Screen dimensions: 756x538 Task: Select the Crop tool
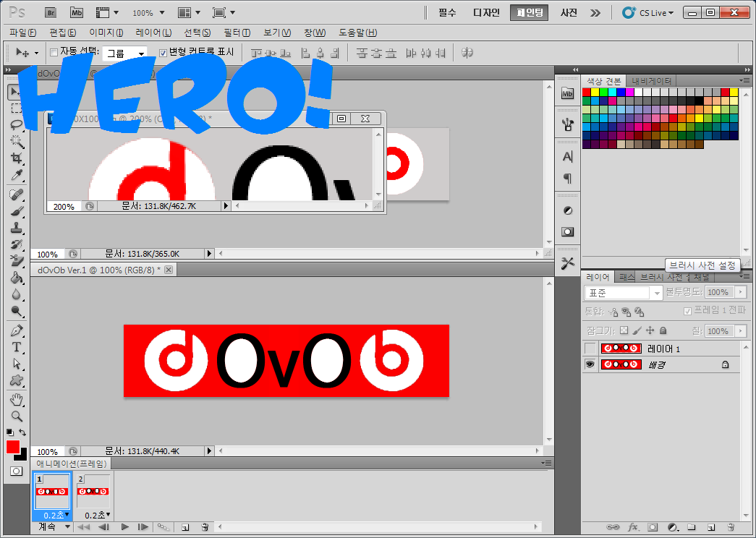[17, 158]
